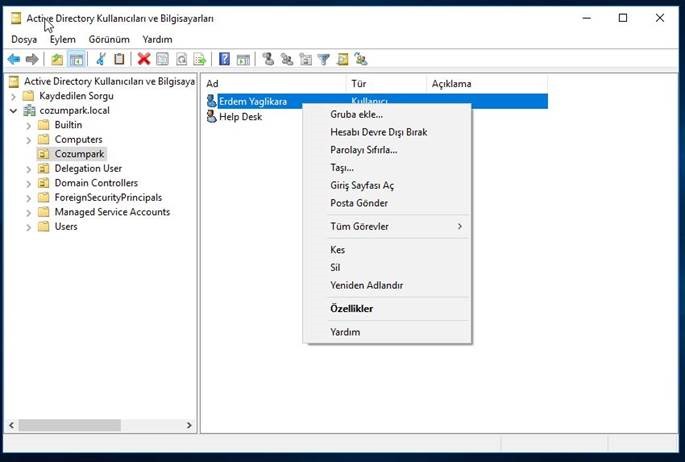Screen dimensions: 685x462
Task: Choose Gruba ekle... from the context menu
Action: click(x=387, y=114)
